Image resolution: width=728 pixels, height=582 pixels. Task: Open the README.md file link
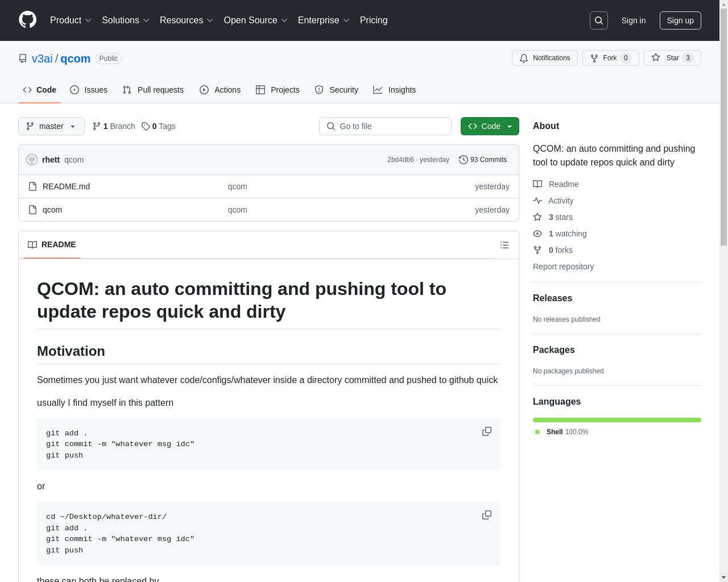[66, 186]
